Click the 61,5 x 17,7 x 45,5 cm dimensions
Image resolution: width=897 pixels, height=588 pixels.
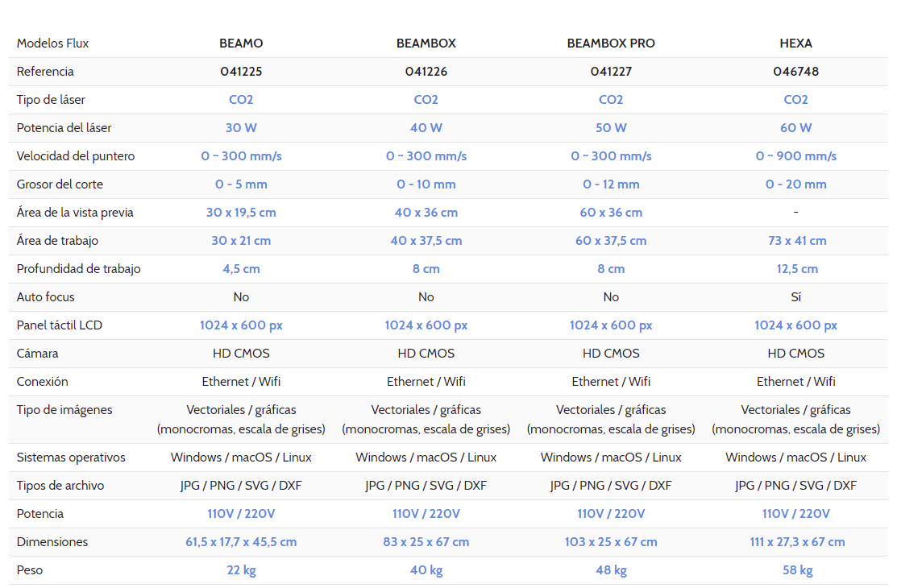(x=241, y=542)
